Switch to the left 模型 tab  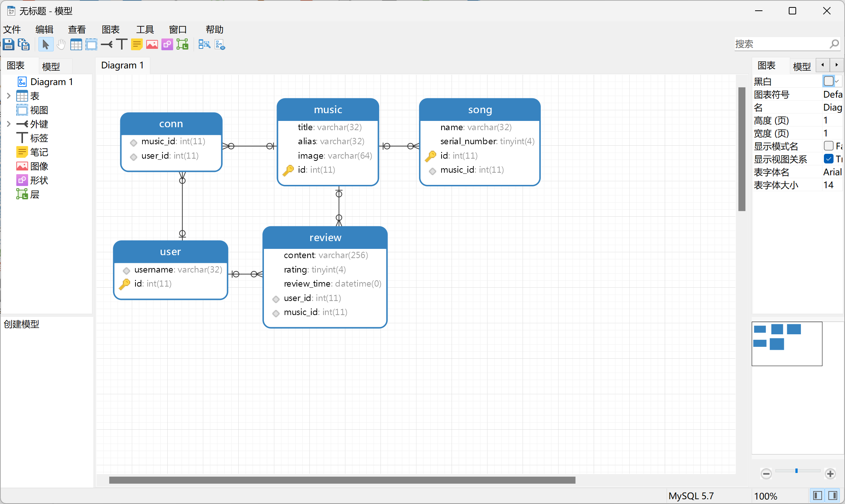point(51,67)
